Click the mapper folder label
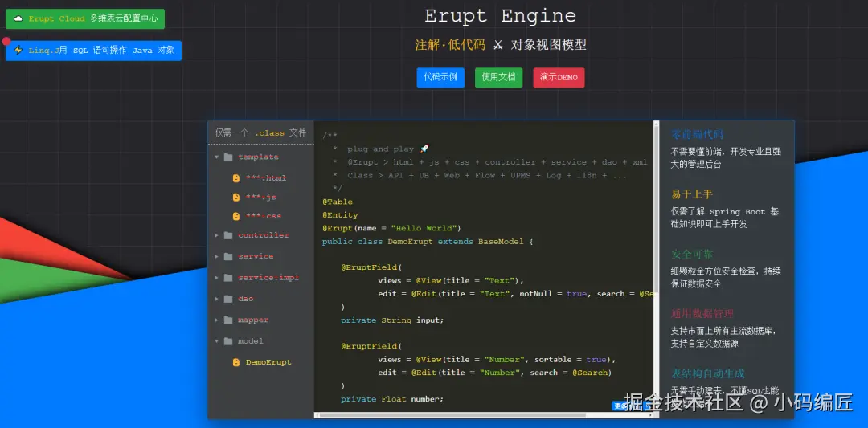Screen dimensions: 868x428 coord(253,320)
